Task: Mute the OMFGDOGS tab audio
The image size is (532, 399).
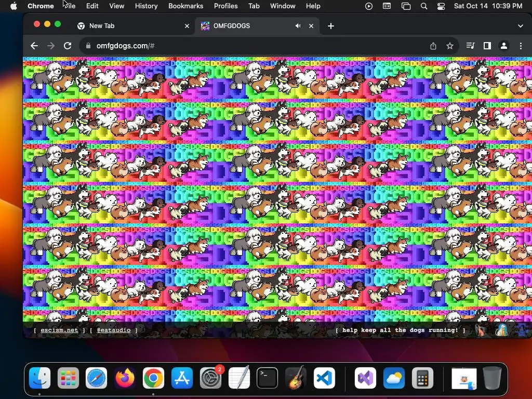Action: [298, 26]
